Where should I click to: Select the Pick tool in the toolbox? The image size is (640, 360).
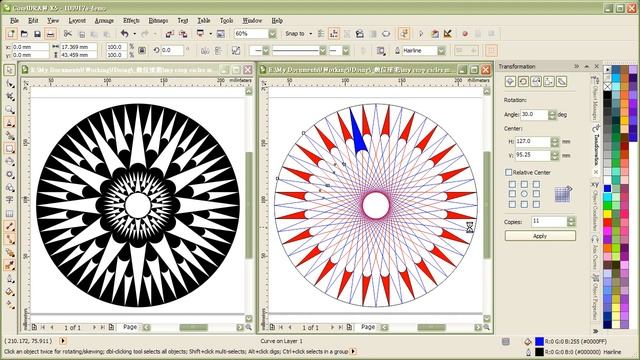[x=10, y=70]
